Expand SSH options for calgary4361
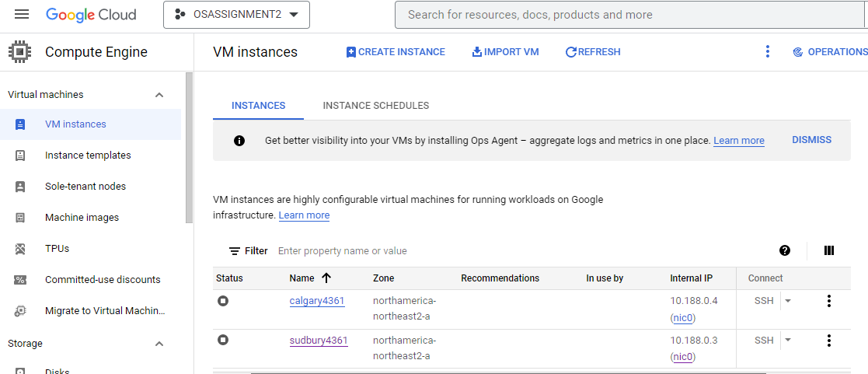The width and height of the screenshot is (868, 374). [787, 301]
